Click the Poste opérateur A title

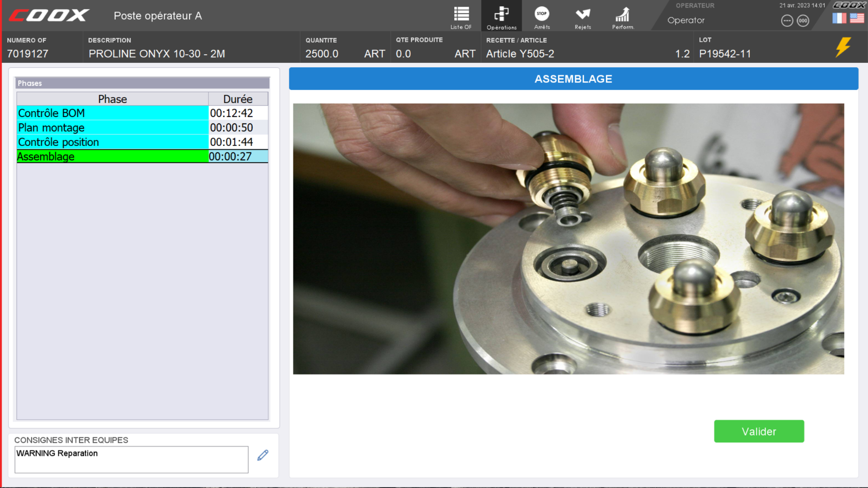pyautogui.click(x=158, y=15)
